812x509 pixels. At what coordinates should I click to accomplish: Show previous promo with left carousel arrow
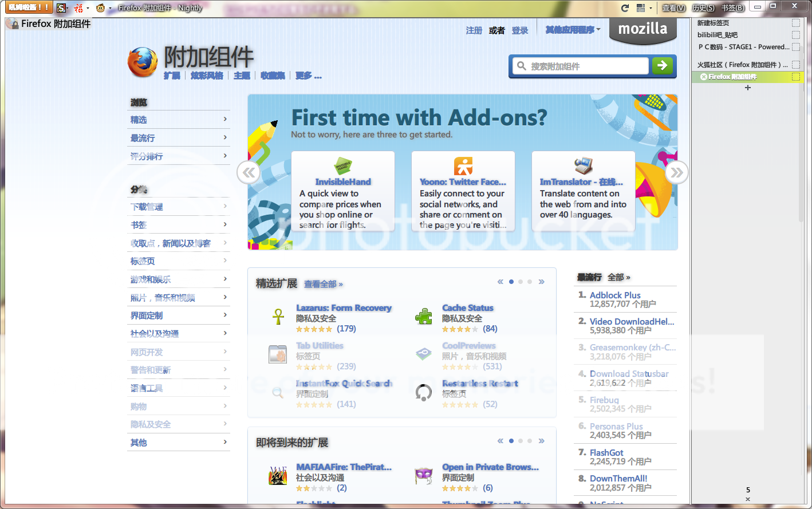249,172
